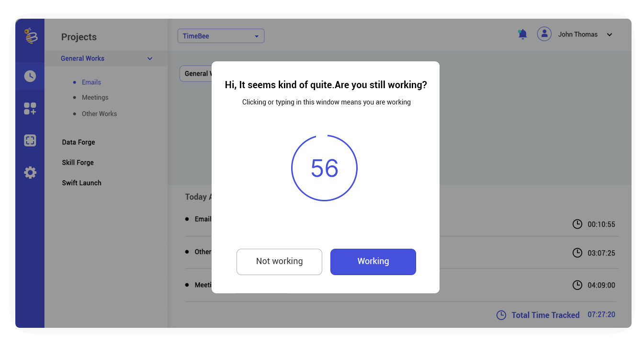This screenshot has width=644, height=347.
Task: Collapse the General Works section
Action: coord(149,58)
